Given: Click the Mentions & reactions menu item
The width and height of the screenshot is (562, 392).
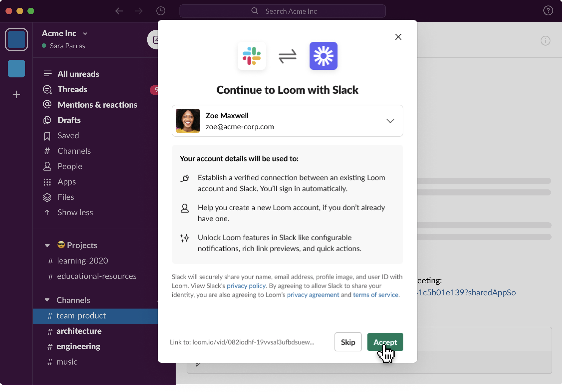Looking at the screenshot, I should coord(98,104).
